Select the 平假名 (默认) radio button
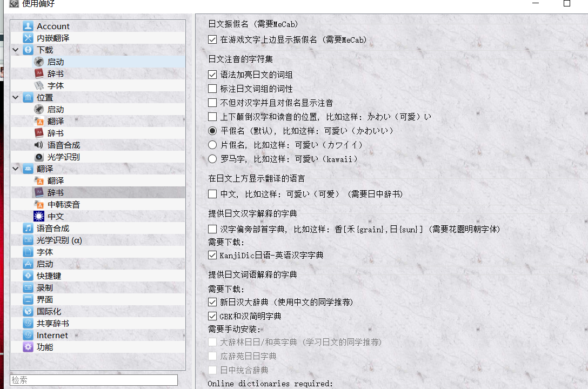 point(212,131)
